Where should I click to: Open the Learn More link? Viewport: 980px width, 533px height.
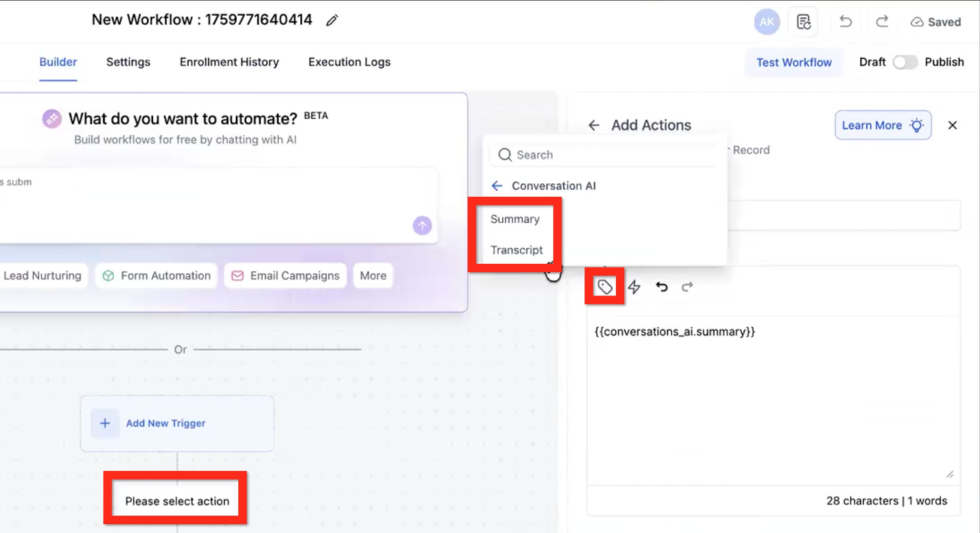click(883, 125)
